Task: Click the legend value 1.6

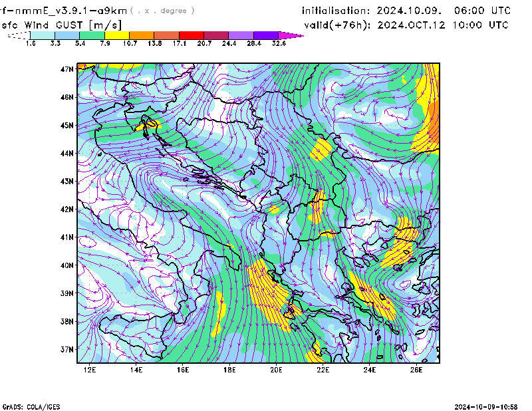Action: click(x=31, y=43)
